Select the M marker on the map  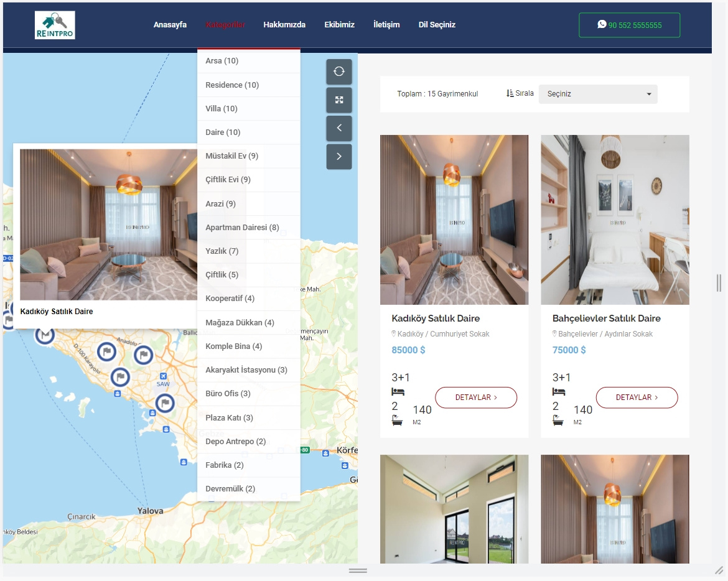[x=45, y=334]
